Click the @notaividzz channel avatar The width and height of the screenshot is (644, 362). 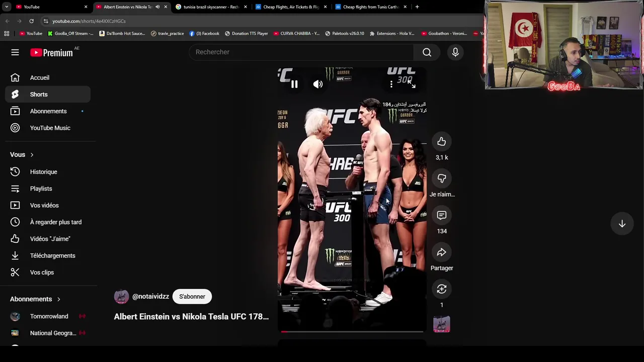(121, 297)
